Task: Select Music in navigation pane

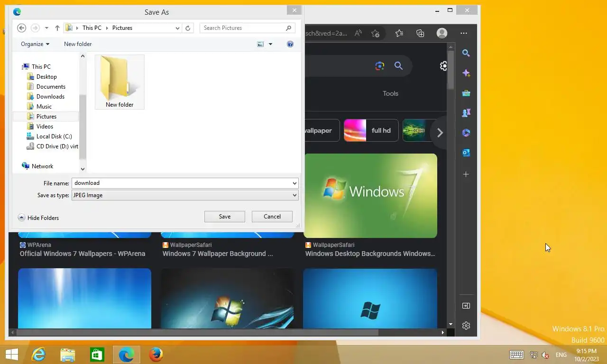Action: 44,107
